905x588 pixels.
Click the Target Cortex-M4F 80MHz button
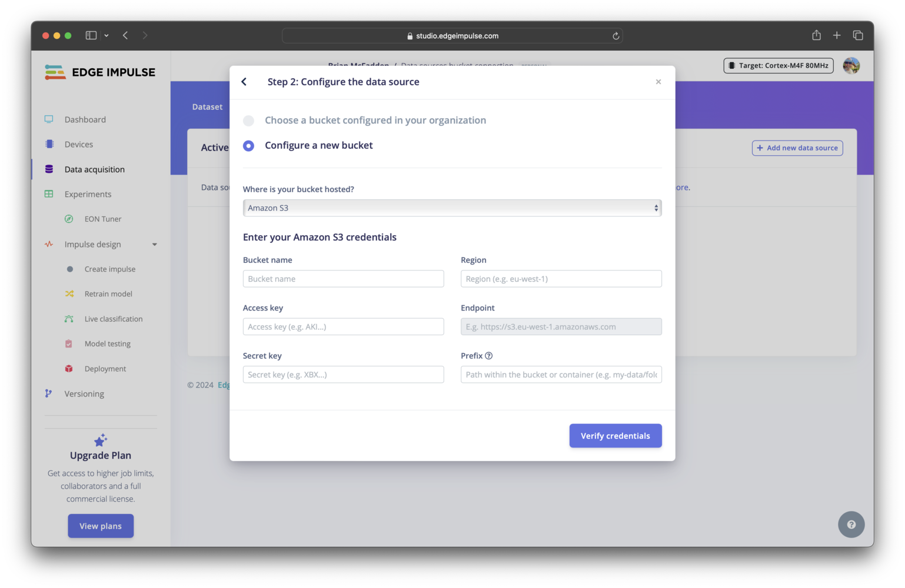point(778,66)
